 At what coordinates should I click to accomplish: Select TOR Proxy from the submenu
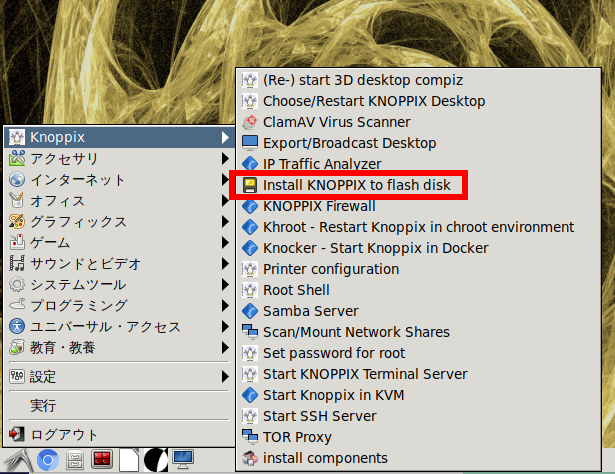[x=297, y=437]
